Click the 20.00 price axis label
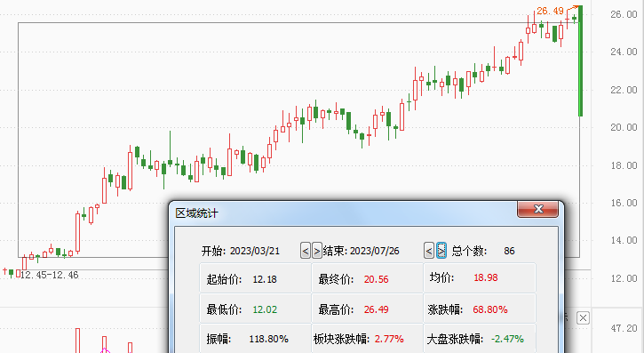 624,127
